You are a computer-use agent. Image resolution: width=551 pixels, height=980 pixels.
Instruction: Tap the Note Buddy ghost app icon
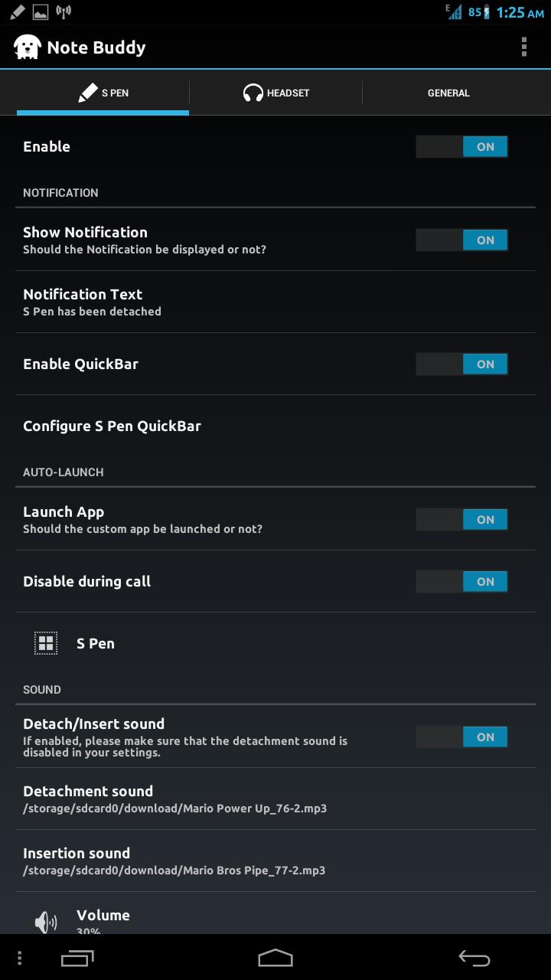[x=27, y=47]
